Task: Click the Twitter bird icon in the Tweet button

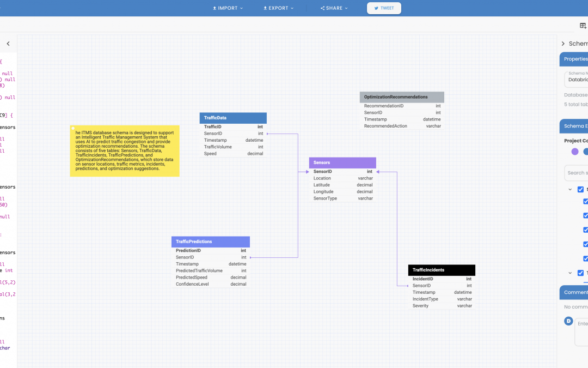Action: (x=376, y=8)
